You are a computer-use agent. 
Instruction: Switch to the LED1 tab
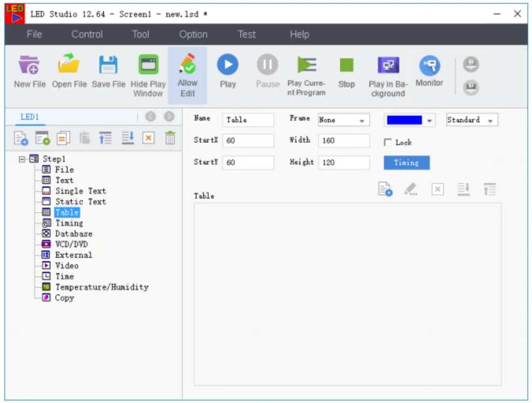coord(30,117)
